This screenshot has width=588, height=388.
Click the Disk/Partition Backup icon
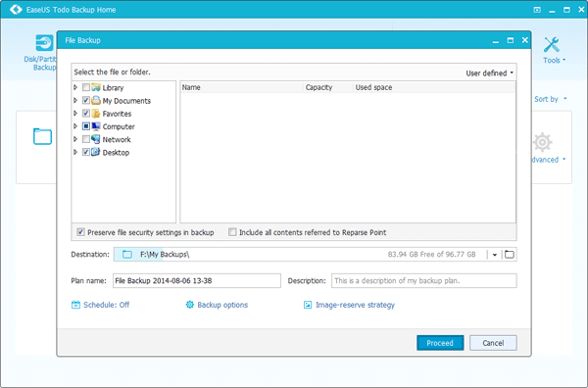(x=44, y=43)
